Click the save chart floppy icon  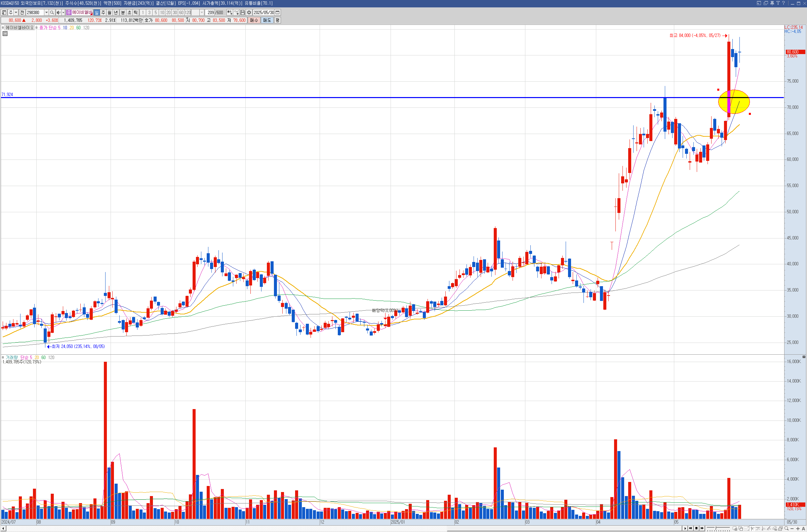[x=242, y=12]
